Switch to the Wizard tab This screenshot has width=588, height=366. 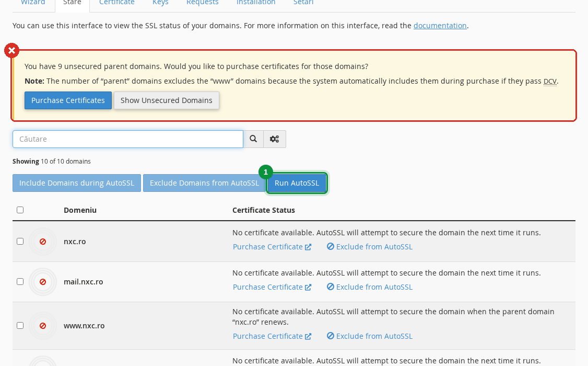click(33, 3)
